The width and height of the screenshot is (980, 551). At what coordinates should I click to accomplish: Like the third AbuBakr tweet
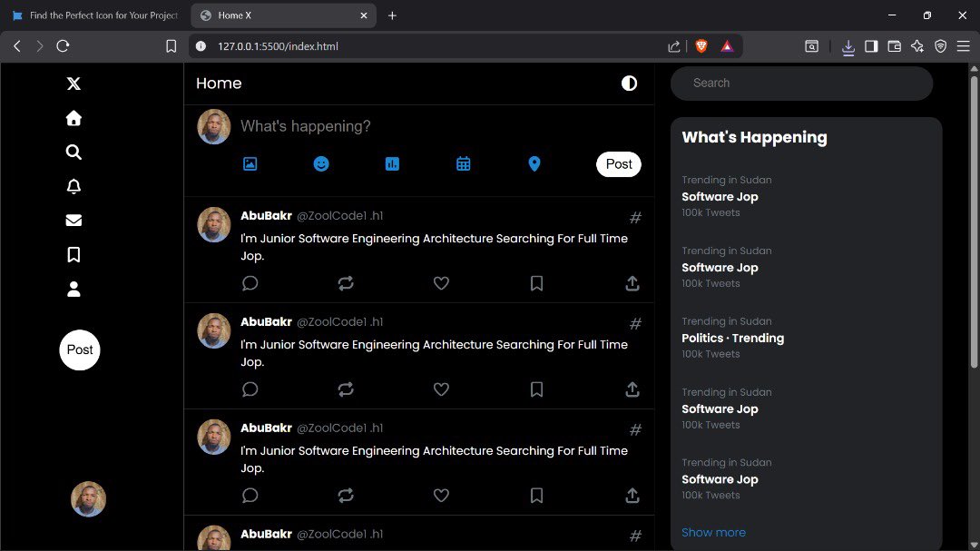pyautogui.click(x=441, y=496)
